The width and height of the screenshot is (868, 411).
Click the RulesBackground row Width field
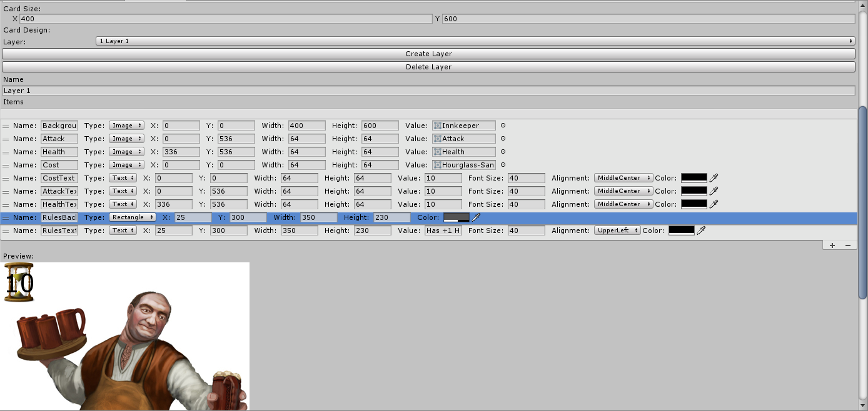pyautogui.click(x=318, y=217)
